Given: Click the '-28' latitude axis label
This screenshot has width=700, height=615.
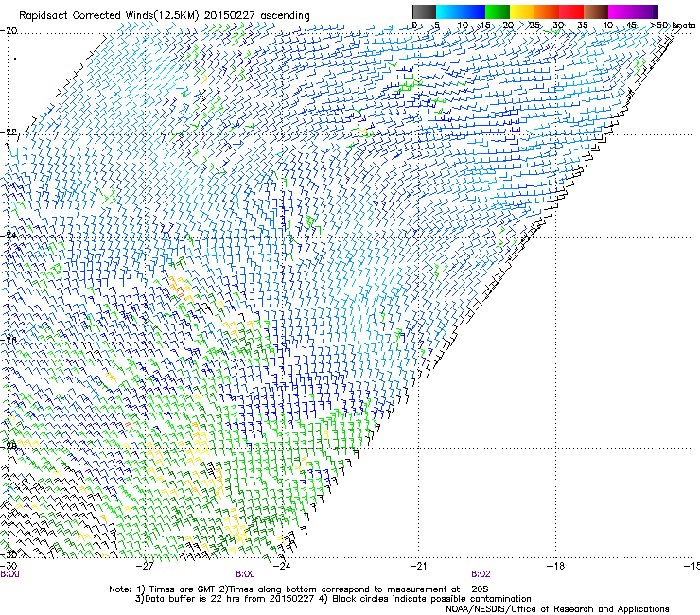Looking at the screenshot, I should (9, 446).
